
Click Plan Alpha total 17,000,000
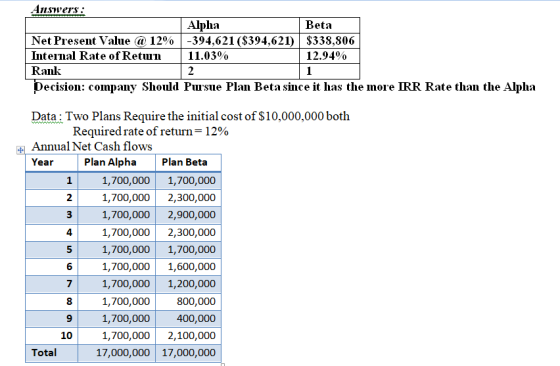(x=116, y=353)
